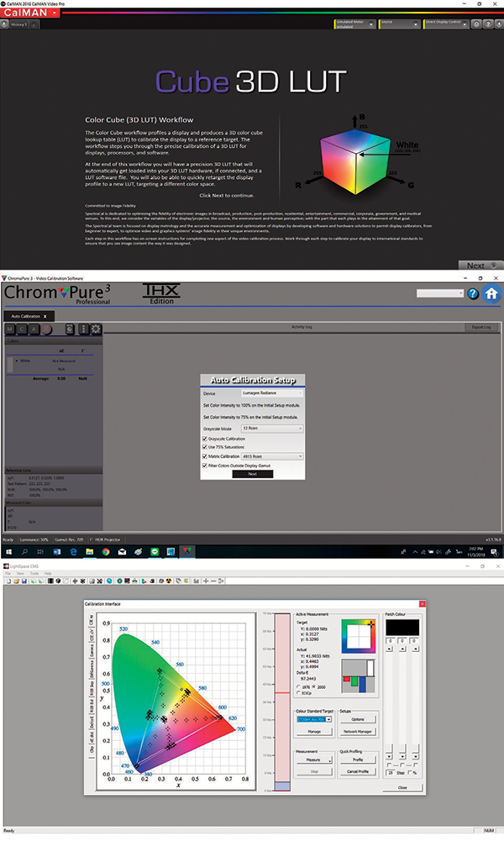
Task: Select the 2000 Delta-E radio button
Action: (x=314, y=687)
